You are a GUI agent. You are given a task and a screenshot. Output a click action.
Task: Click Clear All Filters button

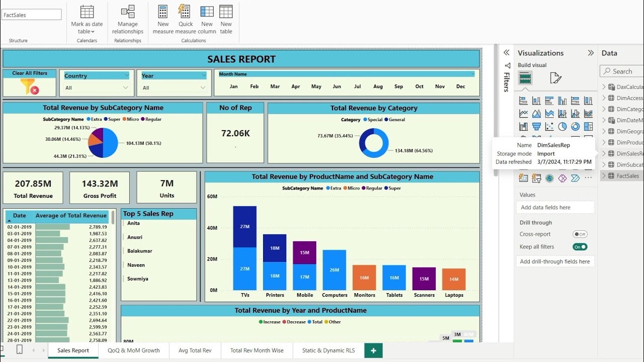tap(30, 83)
